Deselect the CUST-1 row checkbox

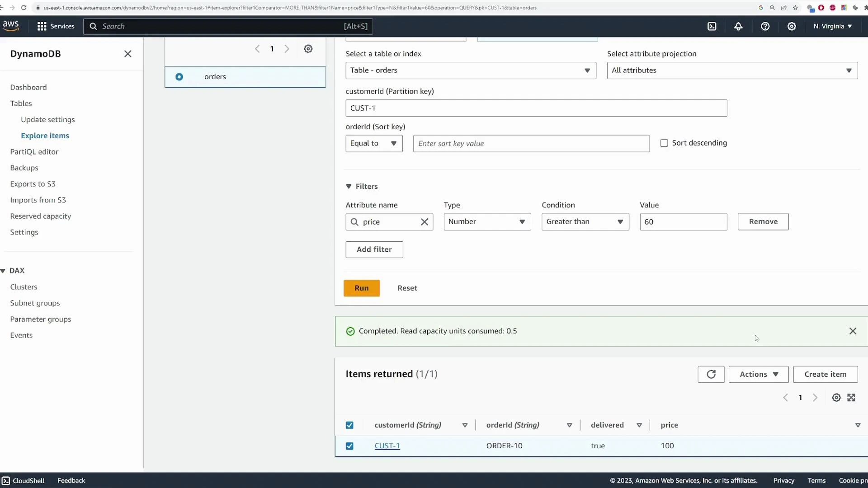pos(349,446)
